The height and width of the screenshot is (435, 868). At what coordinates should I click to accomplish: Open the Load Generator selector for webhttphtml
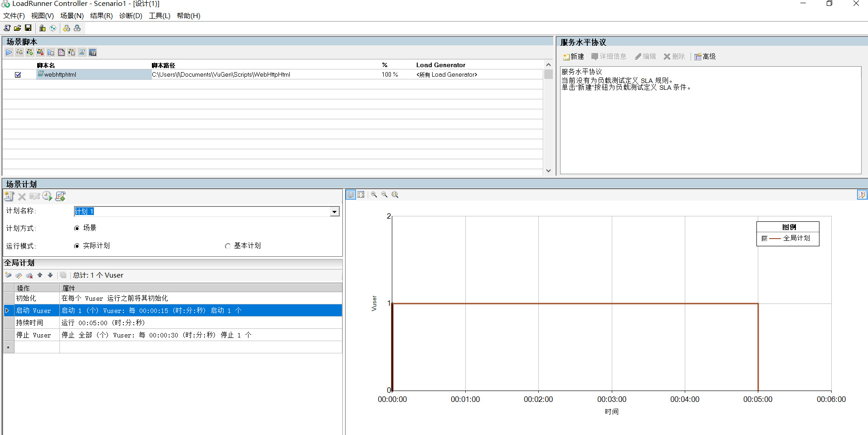[x=447, y=74]
